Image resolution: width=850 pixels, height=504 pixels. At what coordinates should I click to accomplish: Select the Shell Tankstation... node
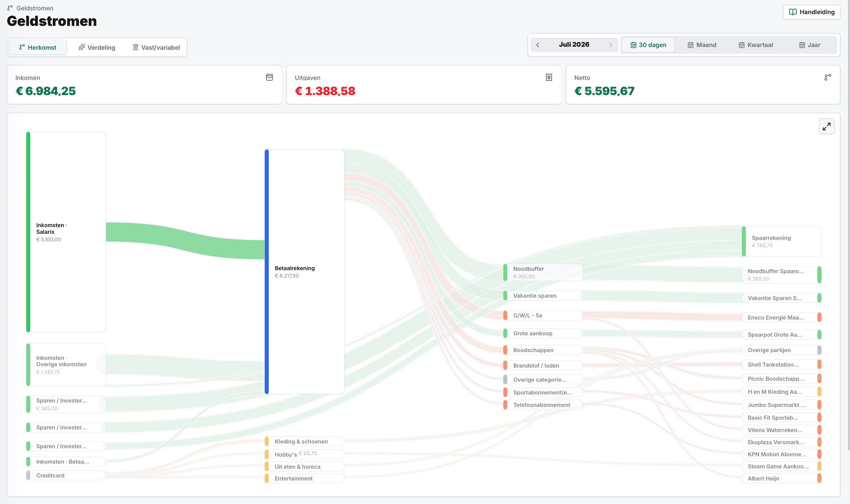click(781, 365)
